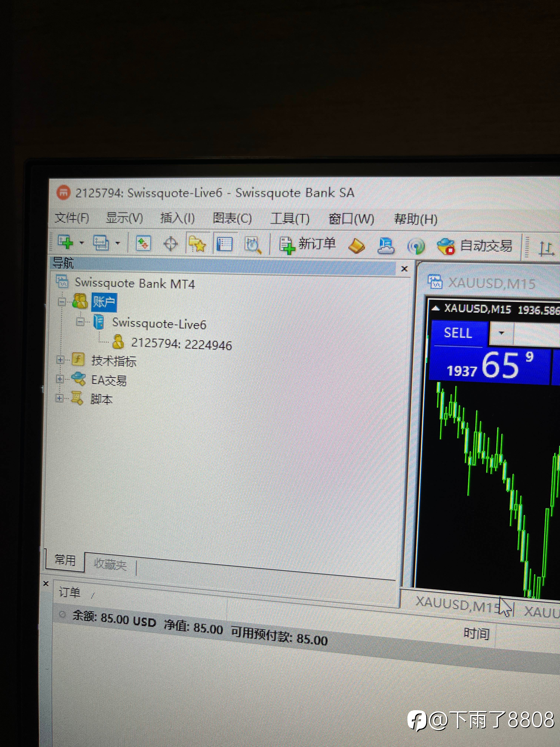Select Swissquote Bank MT4 tree root
The width and height of the screenshot is (560, 747).
pyautogui.click(x=135, y=283)
